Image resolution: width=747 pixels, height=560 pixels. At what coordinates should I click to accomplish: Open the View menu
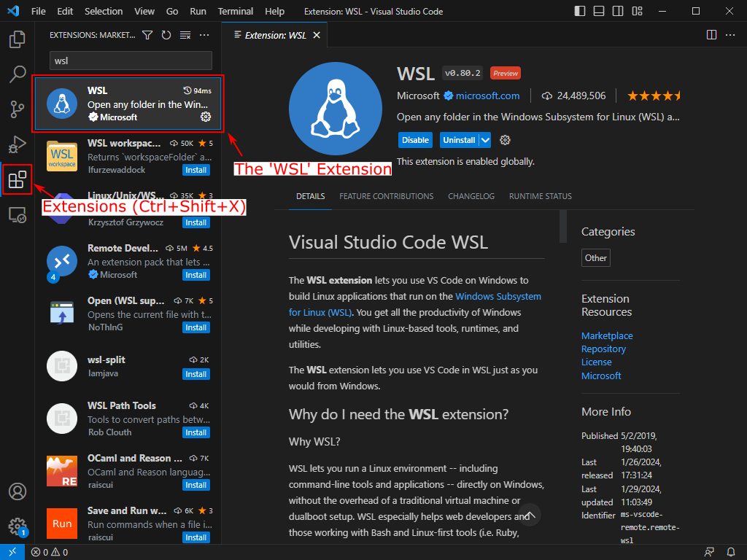[144, 11]
